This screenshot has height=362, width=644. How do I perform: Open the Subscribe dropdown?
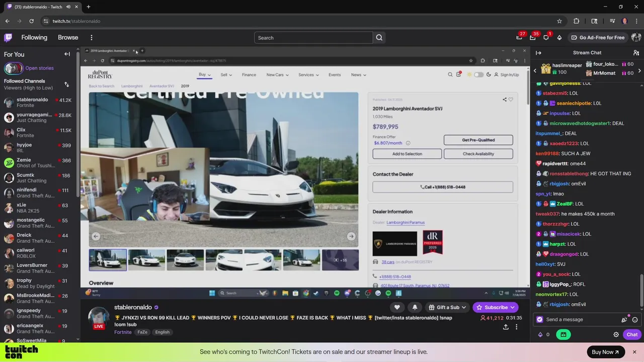tap(496, 307)
